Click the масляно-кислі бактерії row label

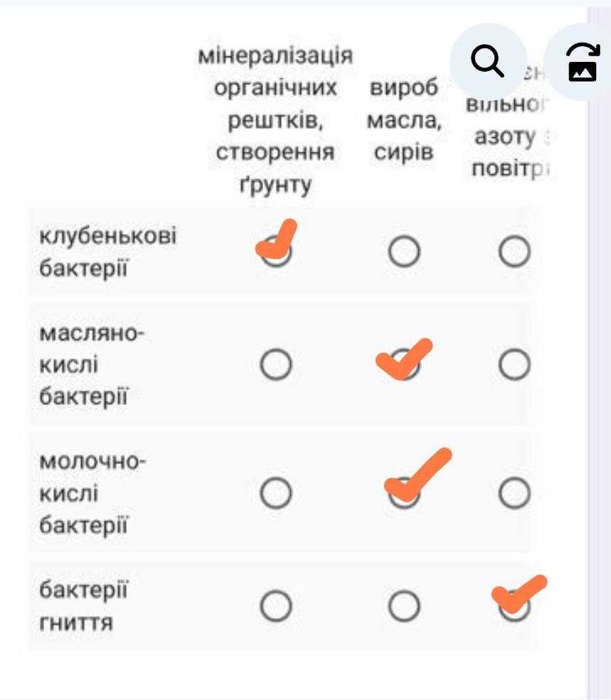(92, 365)
